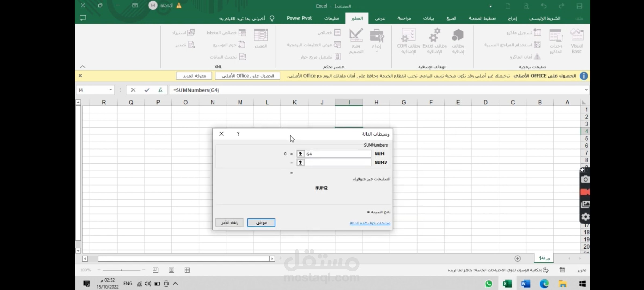Open COM Add-ins dialog

click(408, 41)
